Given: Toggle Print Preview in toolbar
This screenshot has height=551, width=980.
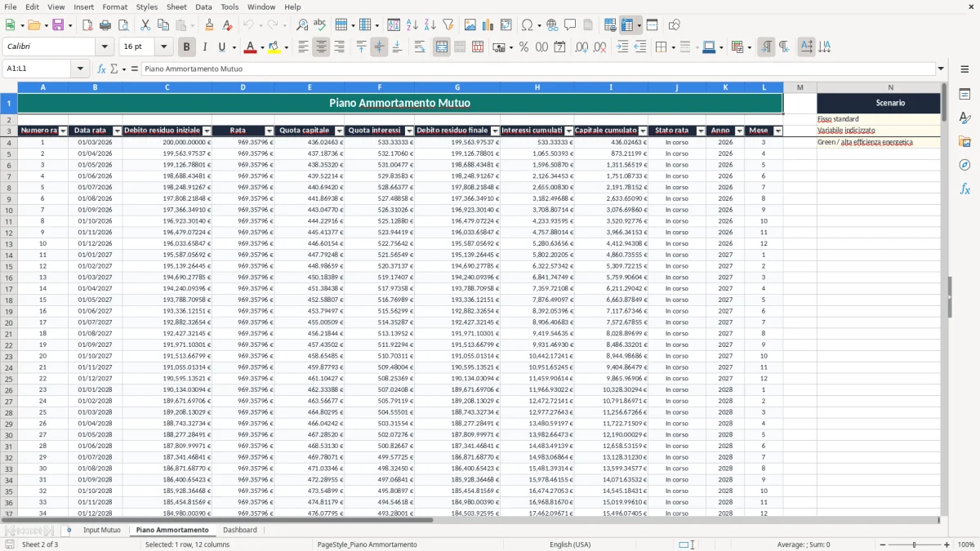Looking at the screenshot, I should coord(123,25).
